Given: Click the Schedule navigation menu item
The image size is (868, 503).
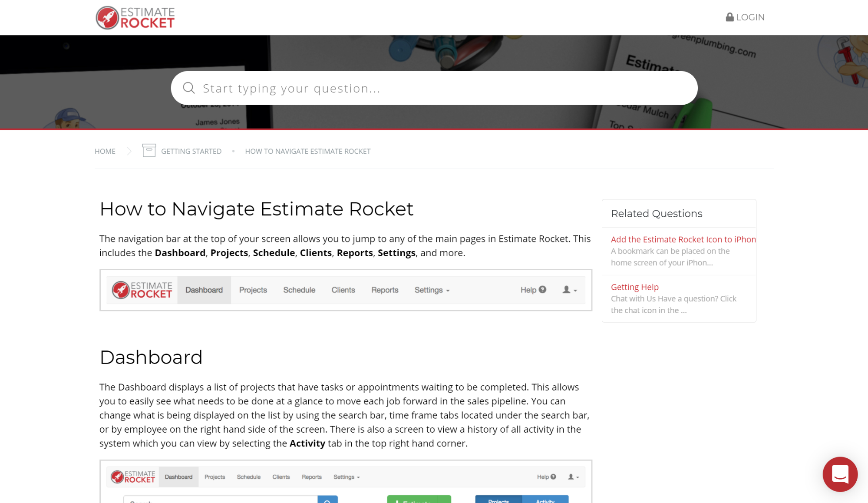Looking at the screenshot, I should pos(299,290).
